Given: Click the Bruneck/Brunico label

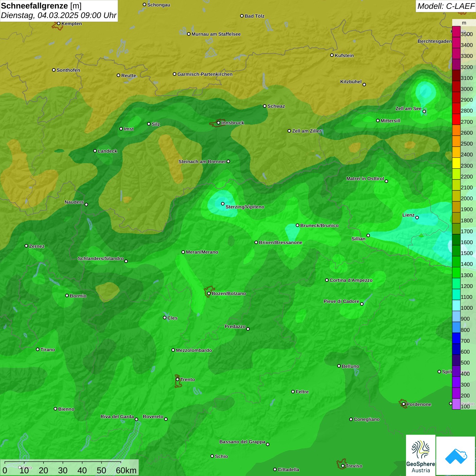Looking at the screenshot, I should (319, 225).
